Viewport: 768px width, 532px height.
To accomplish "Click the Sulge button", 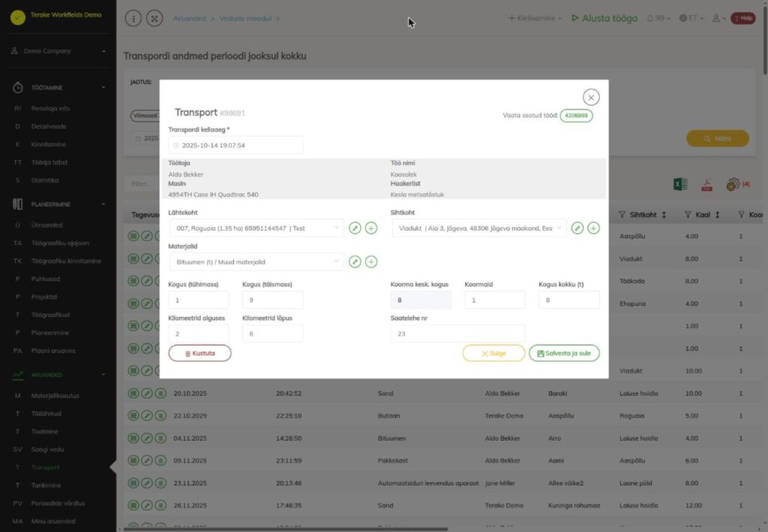I will 493,354.
